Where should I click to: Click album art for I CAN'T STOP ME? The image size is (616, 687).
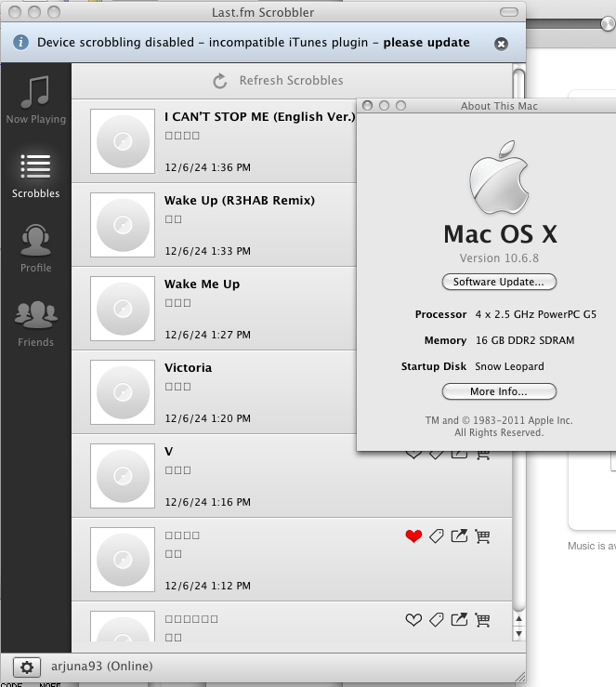pyautogui.click(x=123, y=141)
